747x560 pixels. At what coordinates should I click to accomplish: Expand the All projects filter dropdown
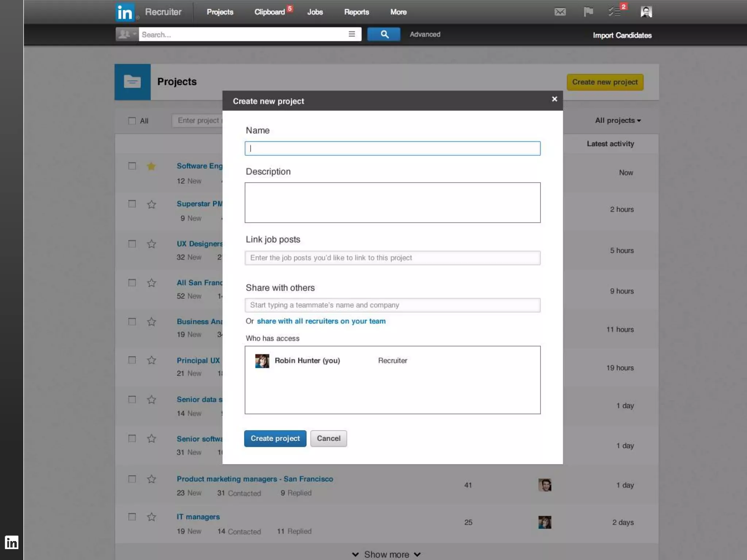618,121
